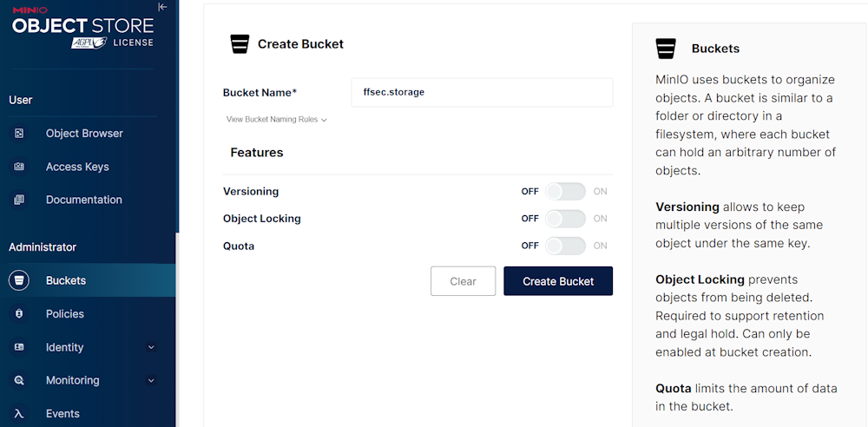This screenshot has width=868, height=427.
Task: Click the Clear button
Action: pos(463,281)
